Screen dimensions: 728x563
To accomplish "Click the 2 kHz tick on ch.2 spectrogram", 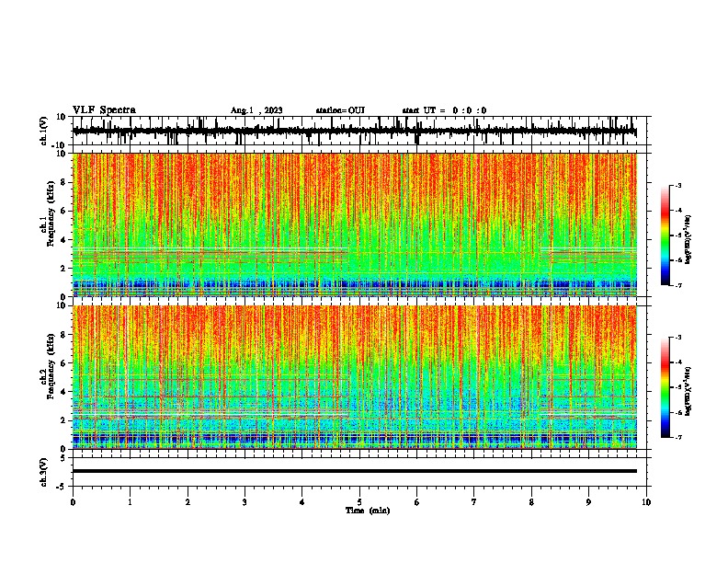I will coord(63,420).
